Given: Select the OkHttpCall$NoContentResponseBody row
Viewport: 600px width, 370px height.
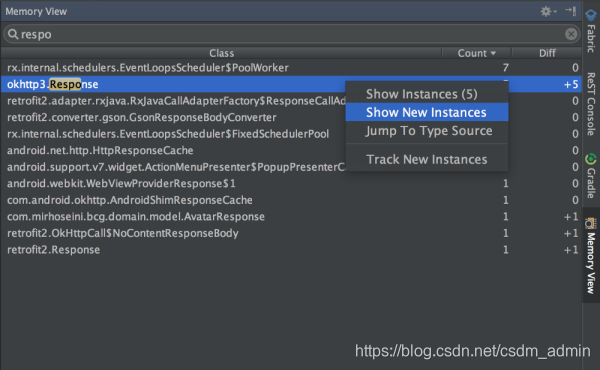Looking at the screenshot, I should [291, 233].
